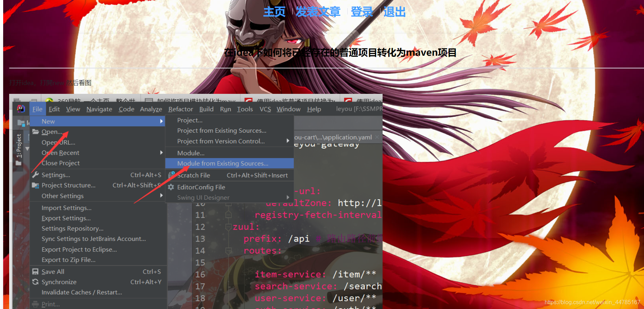This screenshot has height=309, width=644.
Task: Click the 登录 login link
Action: click(x=361, y=12)
